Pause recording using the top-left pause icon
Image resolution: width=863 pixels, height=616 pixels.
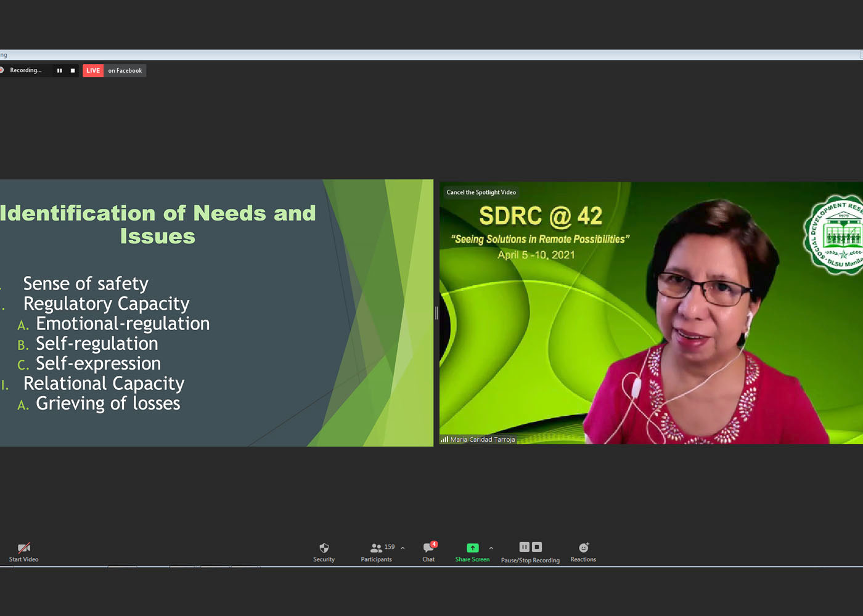(60, 71)
